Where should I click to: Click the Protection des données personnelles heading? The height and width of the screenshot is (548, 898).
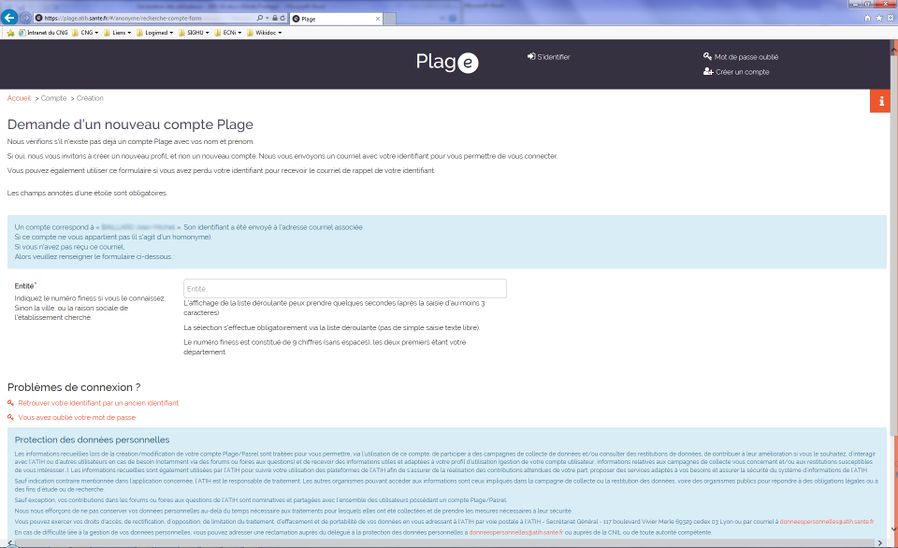coord(92,440)
